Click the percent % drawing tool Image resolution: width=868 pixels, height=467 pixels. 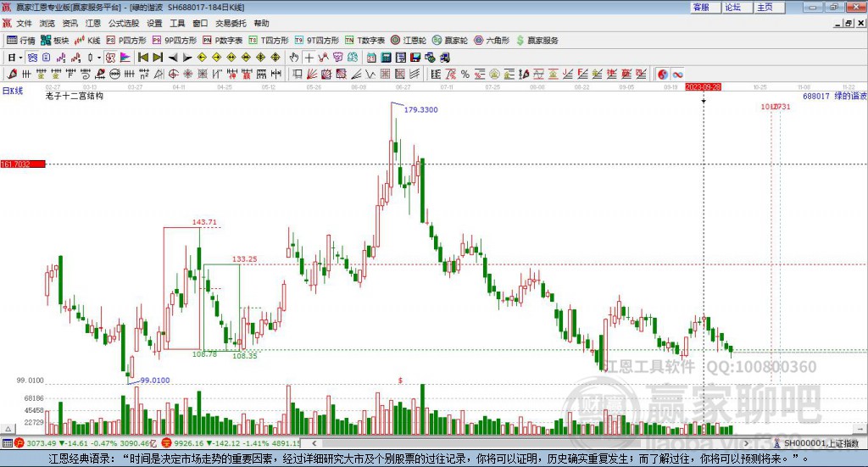(x=465, y=74)
